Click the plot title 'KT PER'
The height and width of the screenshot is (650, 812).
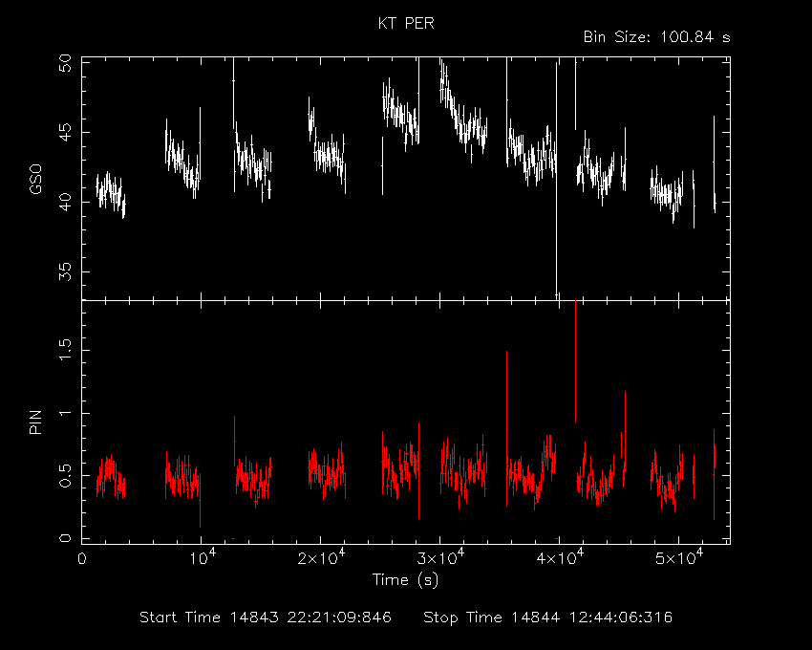(x=406, y=23)
